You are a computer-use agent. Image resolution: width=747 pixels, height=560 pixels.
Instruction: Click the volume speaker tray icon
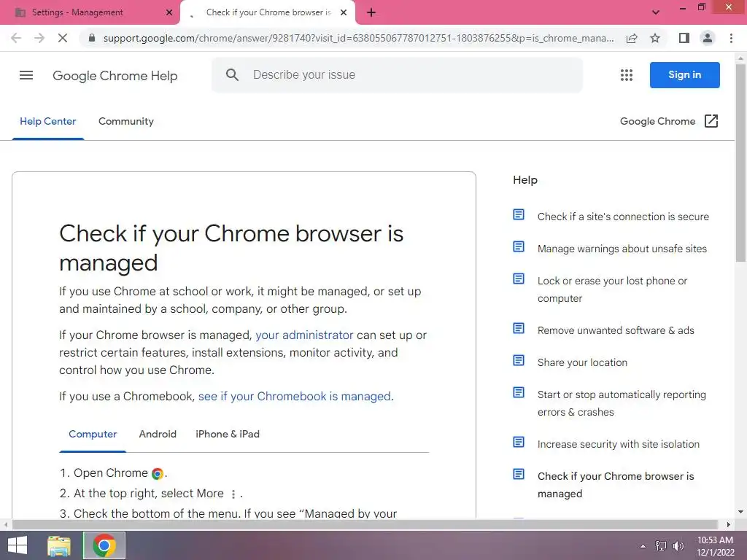coord(678,546)
